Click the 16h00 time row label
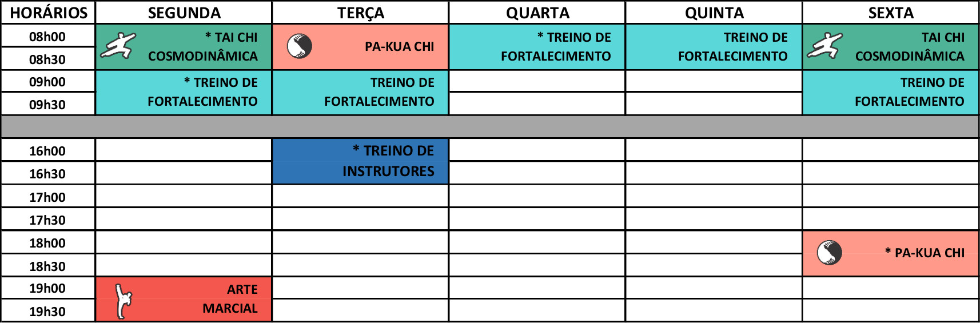The width and height of the screenshot is (980, 323). [47, 150]
